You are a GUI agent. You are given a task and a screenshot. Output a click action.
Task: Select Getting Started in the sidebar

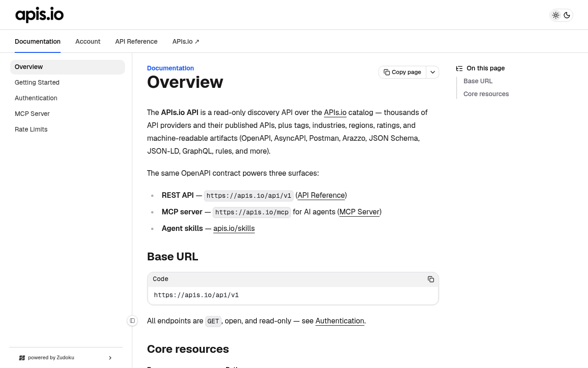point(68,82)
